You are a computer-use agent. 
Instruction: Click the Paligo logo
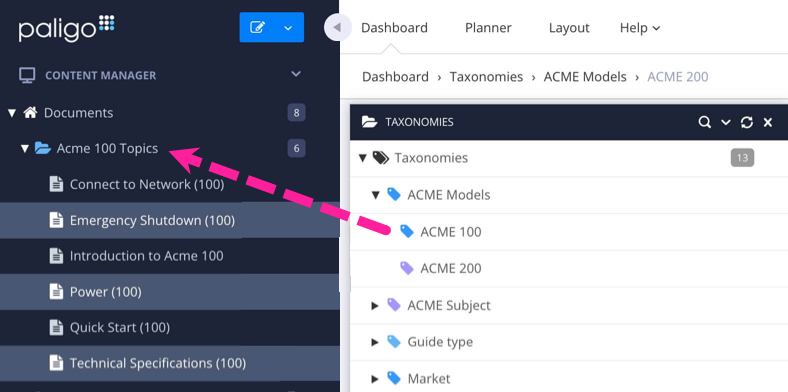[67, 28]
